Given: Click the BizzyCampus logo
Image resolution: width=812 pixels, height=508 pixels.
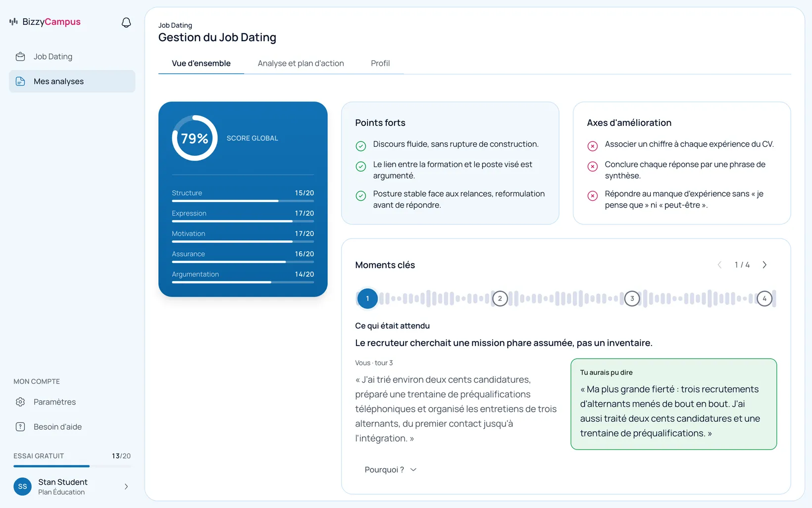Looking at the screenshot, I should click(x=45, y=22).
